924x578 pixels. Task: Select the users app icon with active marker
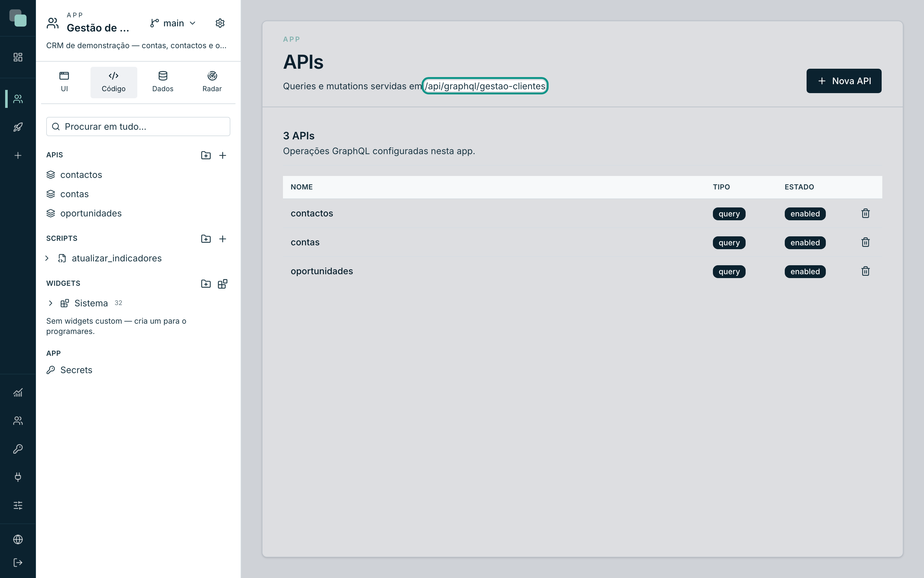18,99
